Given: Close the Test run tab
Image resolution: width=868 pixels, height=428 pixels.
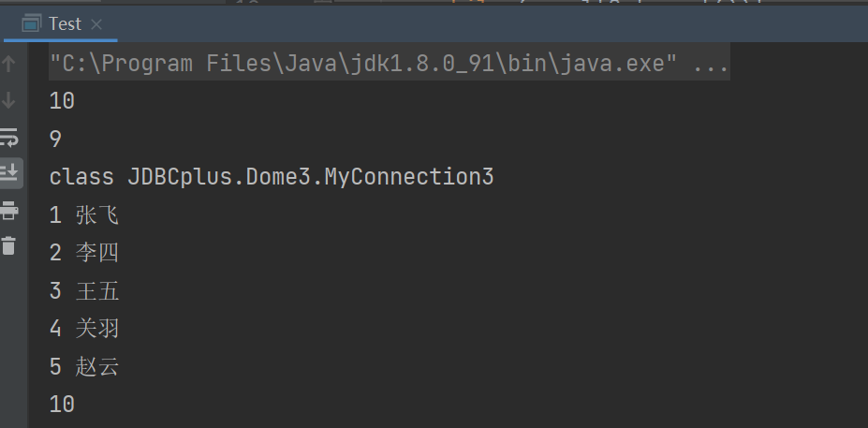Looking at the screenshot, I should tap(96, 24).
